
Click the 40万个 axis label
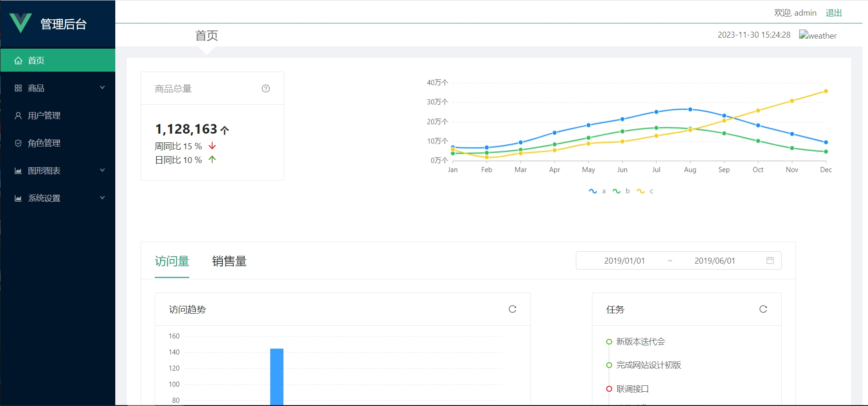point(437,83)
